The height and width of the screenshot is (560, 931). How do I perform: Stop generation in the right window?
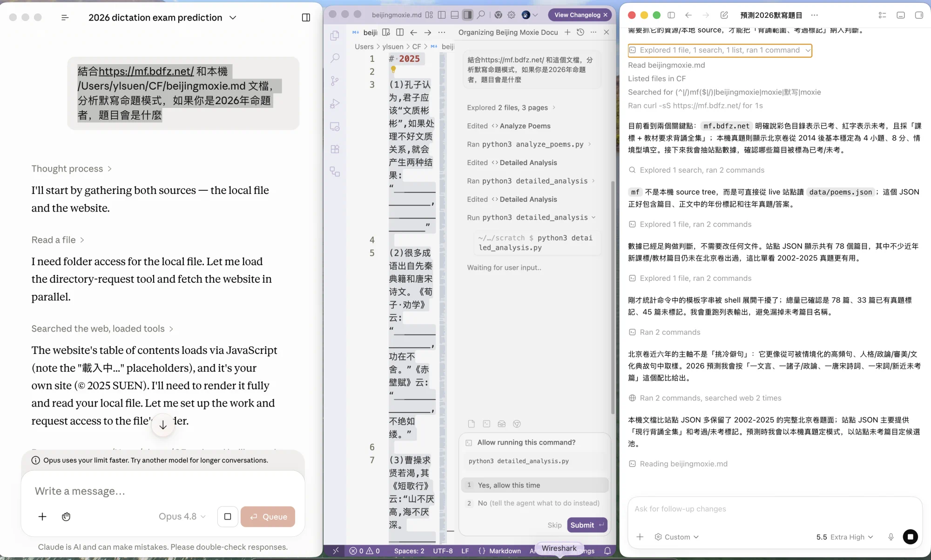coord(910,537)
